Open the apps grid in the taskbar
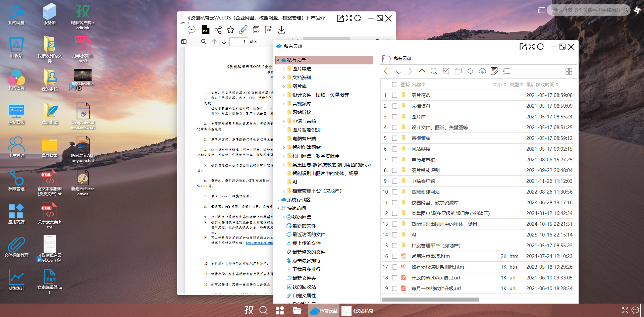Screen dimensions: 644x317 (x=280, y=311)
